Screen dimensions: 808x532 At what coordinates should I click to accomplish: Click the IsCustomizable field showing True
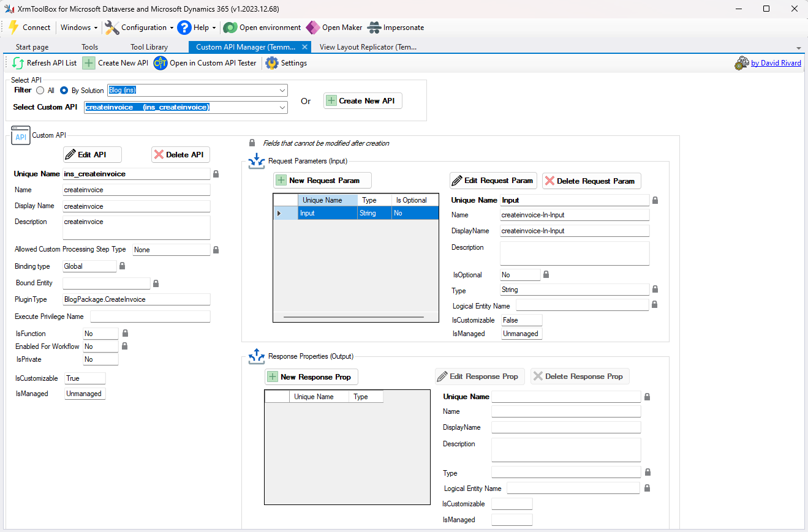pos(85,378)
